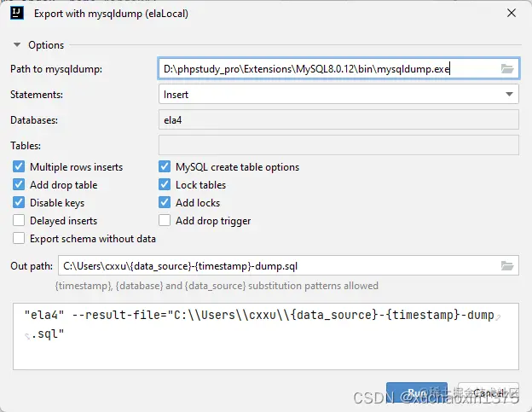This screenshot has width=532, height=412.
Task: Click the 'Export with mysqldump (elaLocal)' title
Action: [111, 14]
